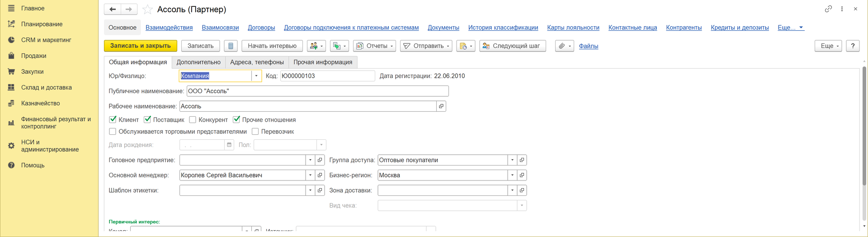Open the Файлы link

point(589,46)
